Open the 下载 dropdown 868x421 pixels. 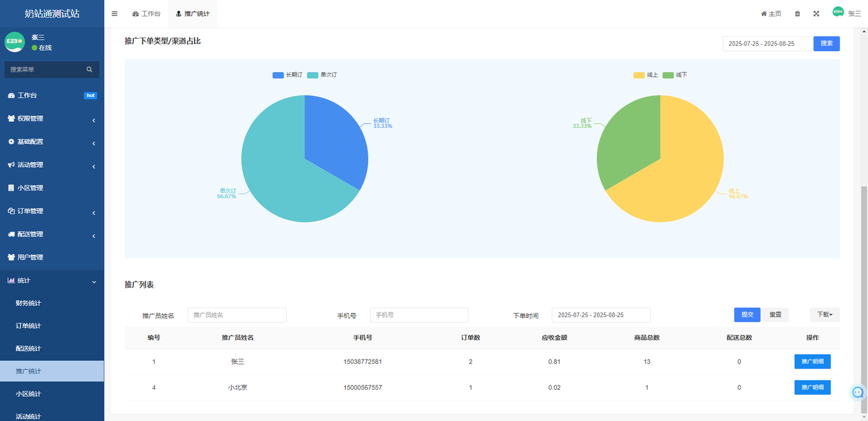825,315
